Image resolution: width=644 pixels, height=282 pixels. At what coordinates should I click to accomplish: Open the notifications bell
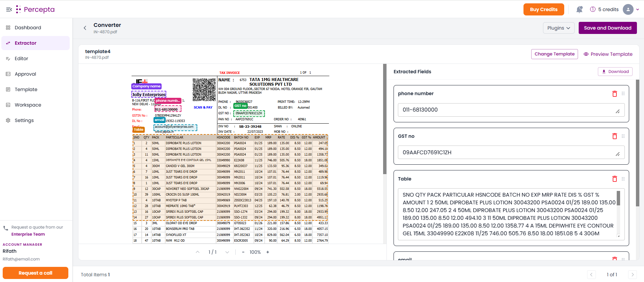[x=579, y=9]
